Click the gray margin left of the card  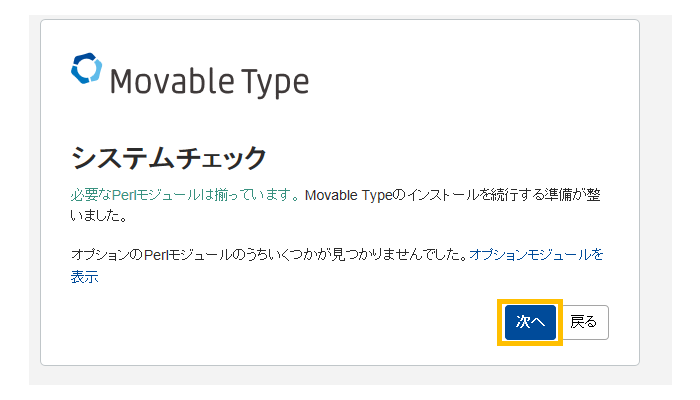click(34, 200)
